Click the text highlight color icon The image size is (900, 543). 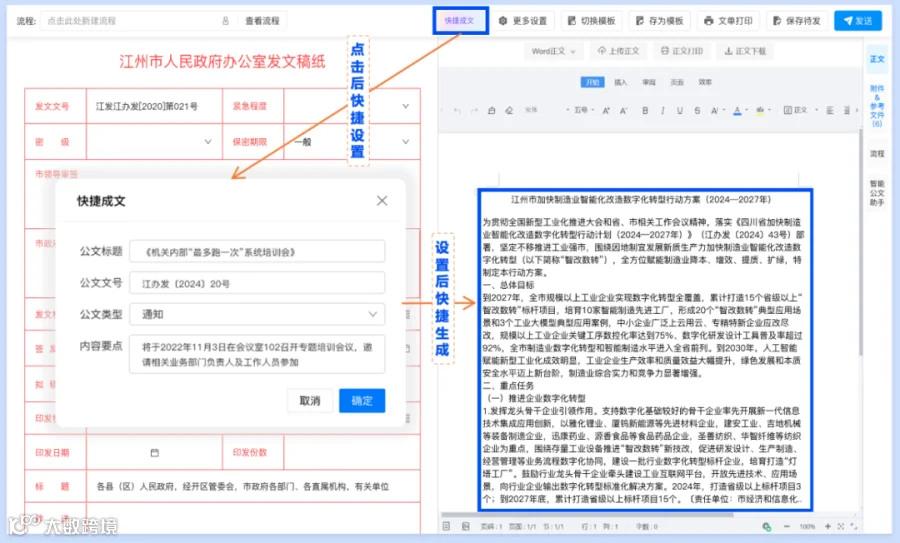760,111
